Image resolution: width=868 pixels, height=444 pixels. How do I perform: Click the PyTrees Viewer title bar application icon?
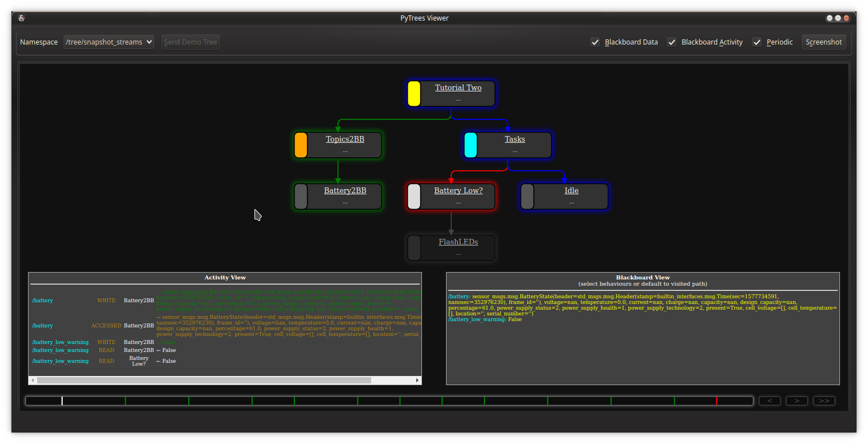pyautogui.click(x=21, y=18)
